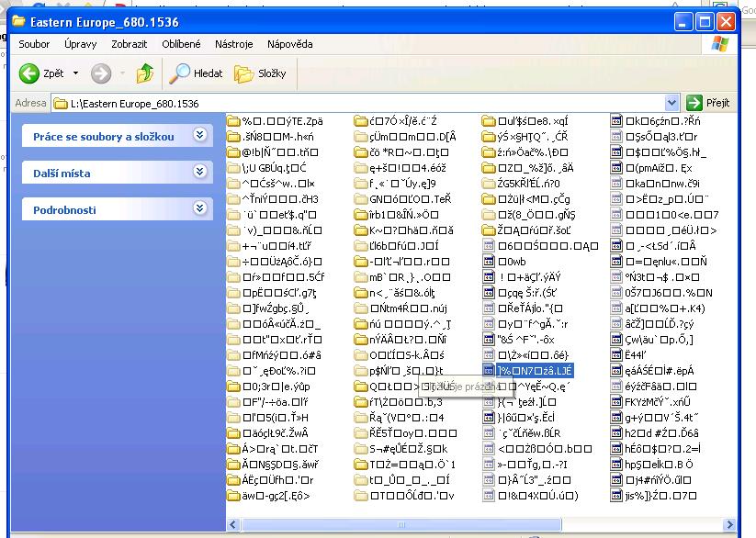756x538 pixels.
Task: Open the Zpět history dropdown arrow
Action: click(75, 73)
